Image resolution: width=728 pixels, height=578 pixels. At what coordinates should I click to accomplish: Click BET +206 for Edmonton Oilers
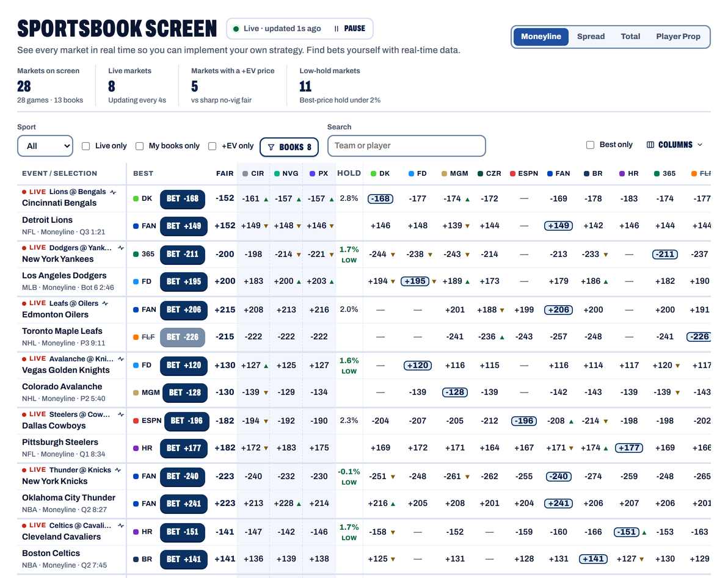(184, 310)
